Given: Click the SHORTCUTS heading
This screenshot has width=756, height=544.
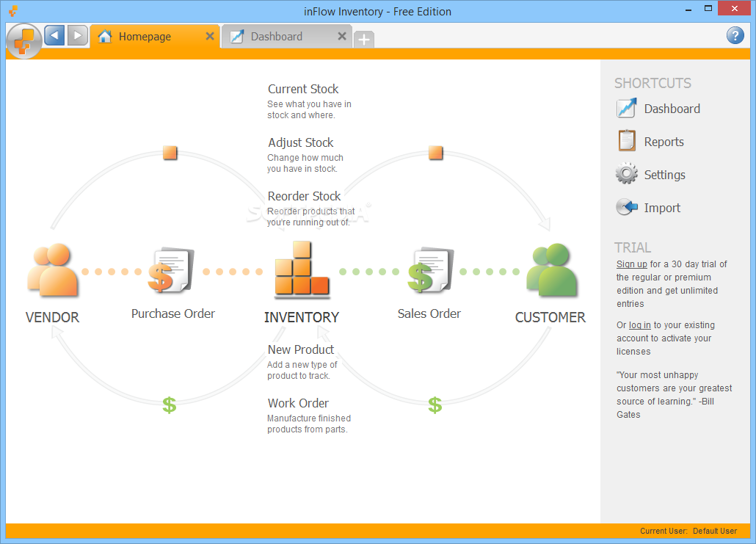Looking at the screenshot, I should pos(653,83).
